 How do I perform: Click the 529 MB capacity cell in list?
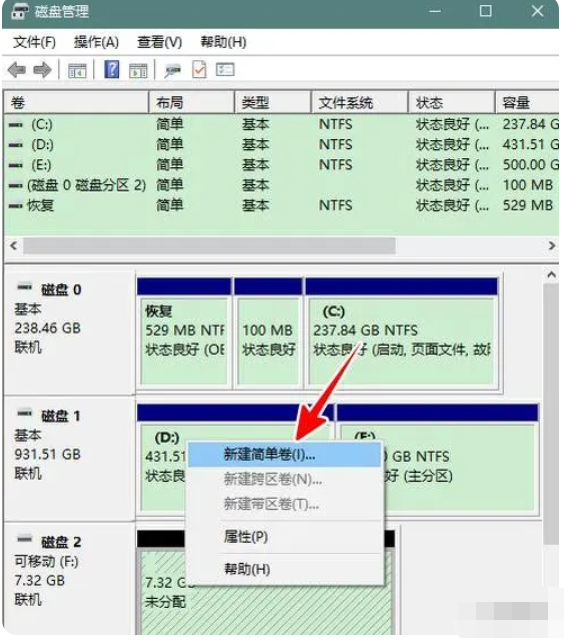point(528,205)
